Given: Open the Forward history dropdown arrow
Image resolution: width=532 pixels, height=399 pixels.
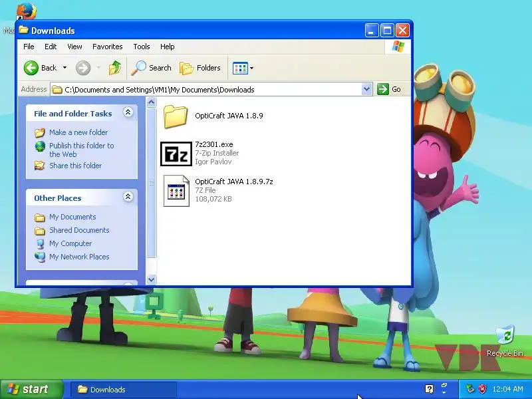Looking at the screenshot, I should [x=98, y=68].
